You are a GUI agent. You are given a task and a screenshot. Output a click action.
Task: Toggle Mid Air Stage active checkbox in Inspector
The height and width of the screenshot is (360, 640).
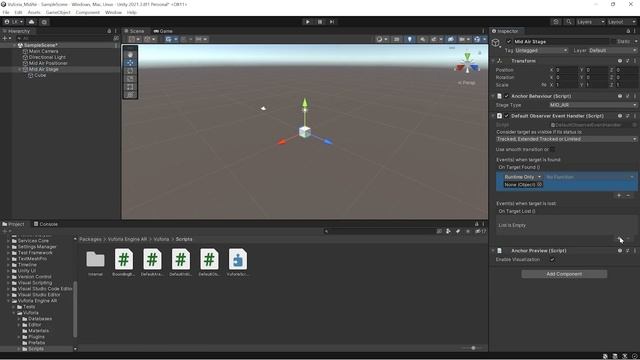click(x=509, y=42)
